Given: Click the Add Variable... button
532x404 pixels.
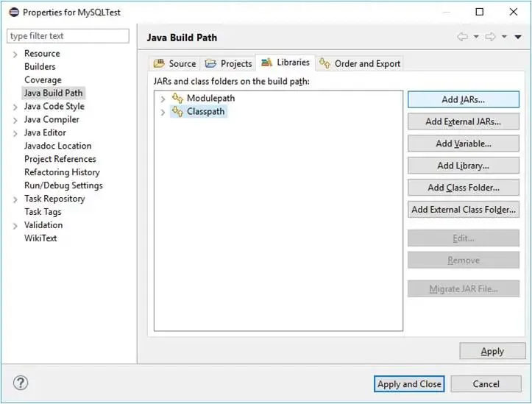Looking at the screenshot, I should [464, 143].
